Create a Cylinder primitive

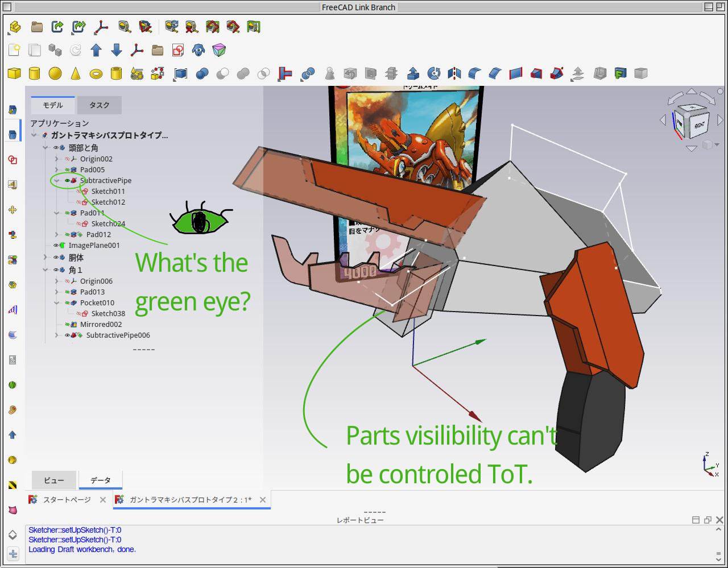pyautogui.click(x=35, y=73)
